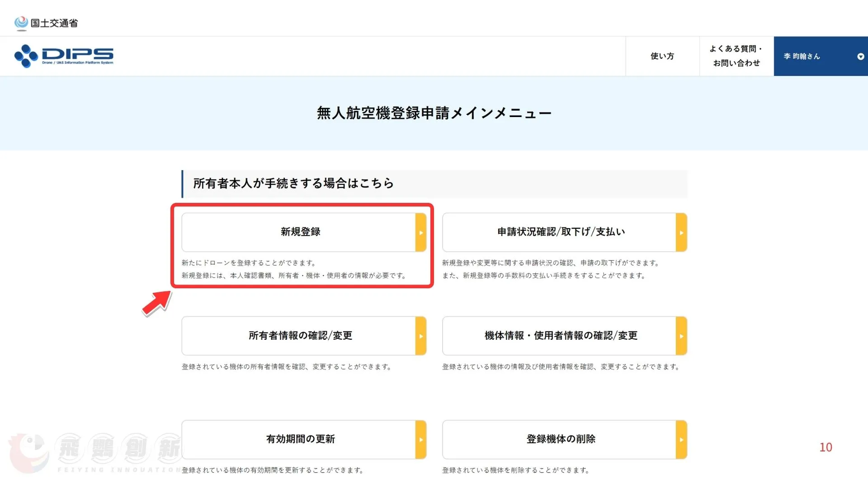This screenshot has width=868, height=488.
Task: Click the 所有者本人が手続きする場合はこちら section header
Action: pyautogui.click(x=293, y=183)
